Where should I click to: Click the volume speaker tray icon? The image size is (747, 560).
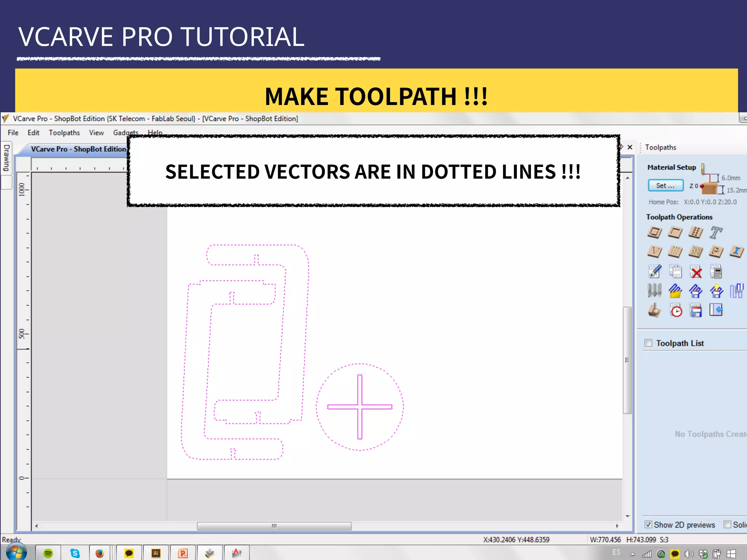pyautogui.click(x=689, y=554)
